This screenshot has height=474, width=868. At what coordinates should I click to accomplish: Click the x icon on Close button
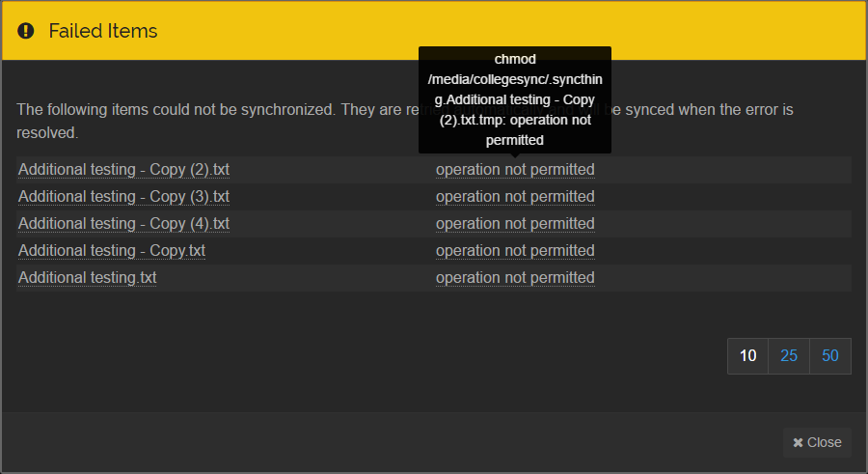point(798,443)
